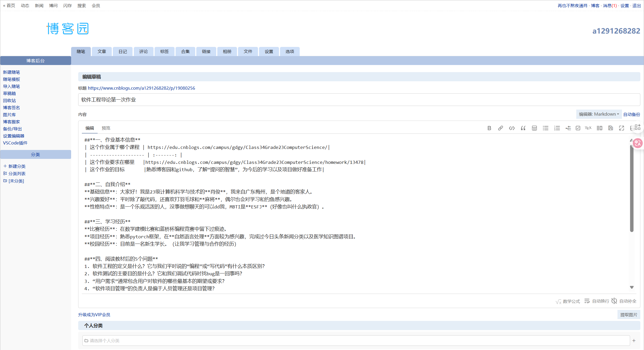Click the editor's save (floppy disk) icon
644x350 pixels.
click(611, 128)
